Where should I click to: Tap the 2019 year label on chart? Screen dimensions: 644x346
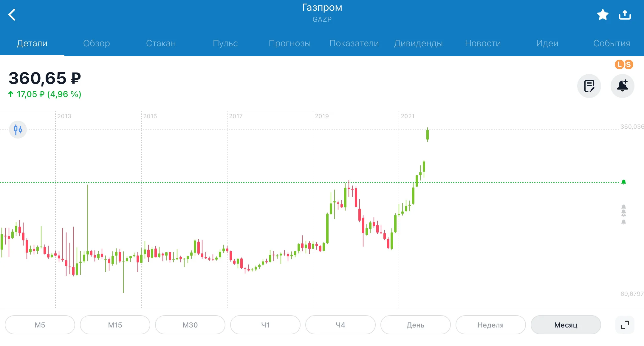coord(322,116)
